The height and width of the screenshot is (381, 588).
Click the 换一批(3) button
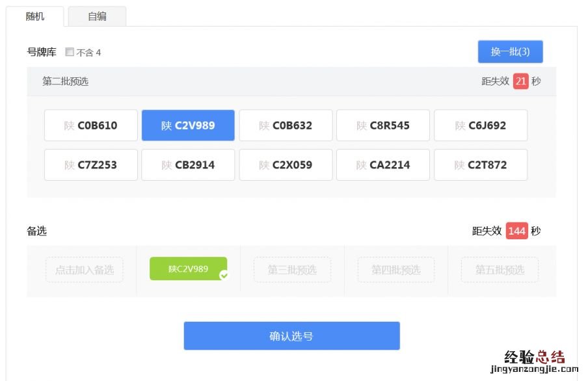pyautogui.click(x=510, y=52)
